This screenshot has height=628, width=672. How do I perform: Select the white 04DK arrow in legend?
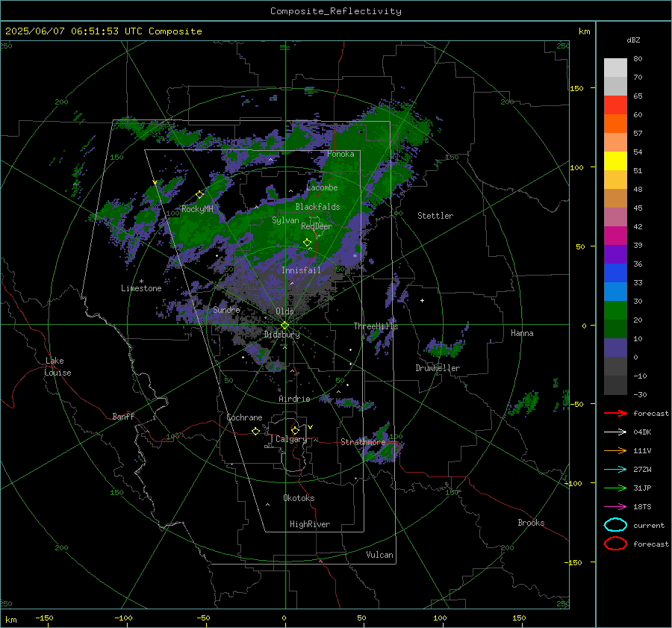coord(615,432)
